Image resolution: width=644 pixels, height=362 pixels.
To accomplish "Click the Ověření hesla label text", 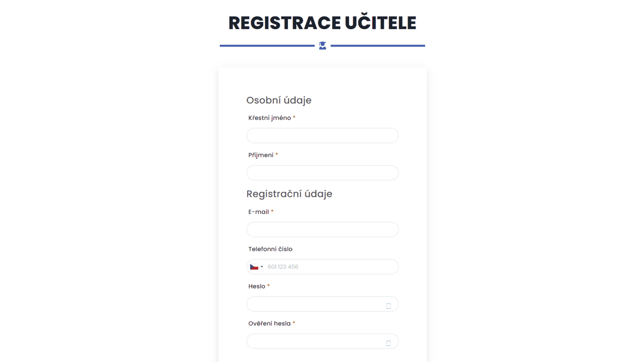I will (x=269, y=324).
